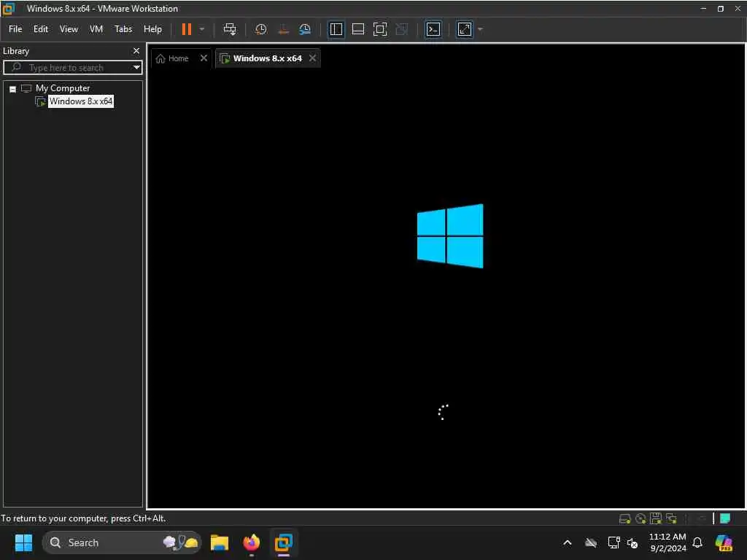The image size is (747, 560).
Task: Close the Home tab
Action: 204,58
